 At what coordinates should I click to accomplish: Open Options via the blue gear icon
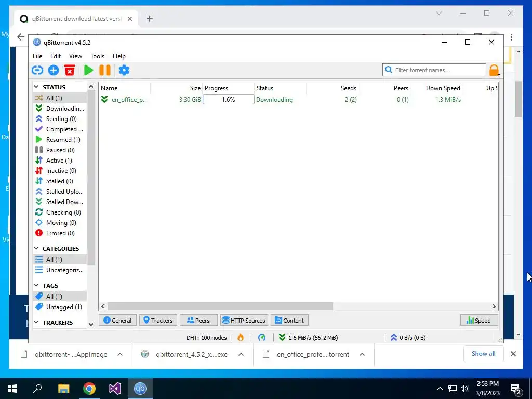[124, 70]
